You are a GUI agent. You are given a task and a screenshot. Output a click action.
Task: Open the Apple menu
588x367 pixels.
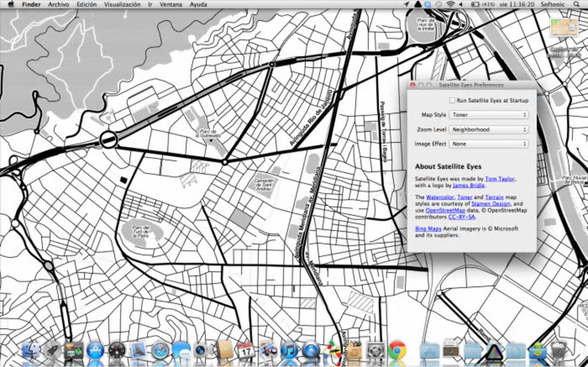pos(10,4)
